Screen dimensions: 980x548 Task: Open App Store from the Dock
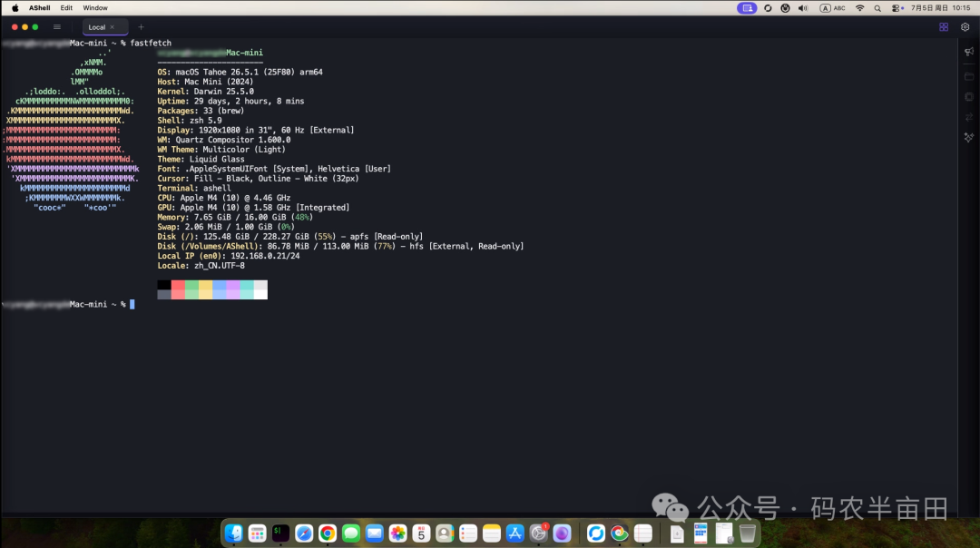tap(515, 533)
